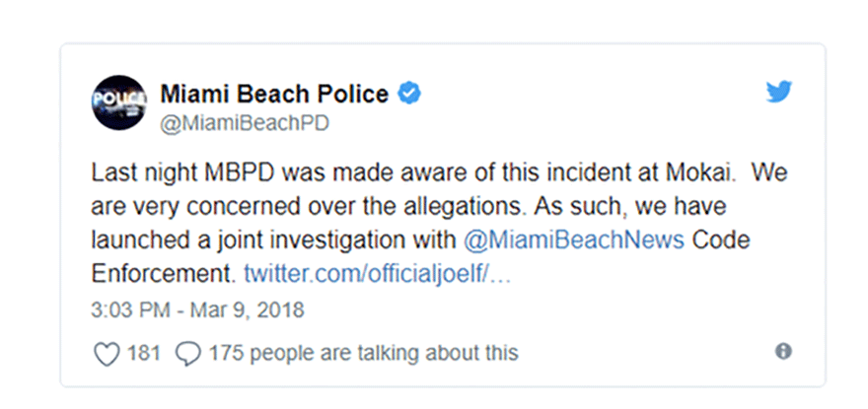The height and width of the screenshot is (409, 868).
Task: Click the "Mar 9, 2018" date
Action: pos(248,309)
